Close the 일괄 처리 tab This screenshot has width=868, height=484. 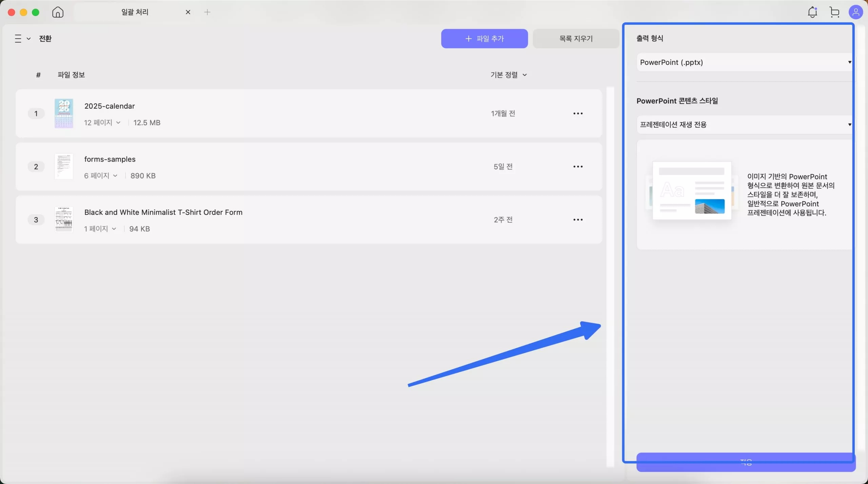(188, 12)
